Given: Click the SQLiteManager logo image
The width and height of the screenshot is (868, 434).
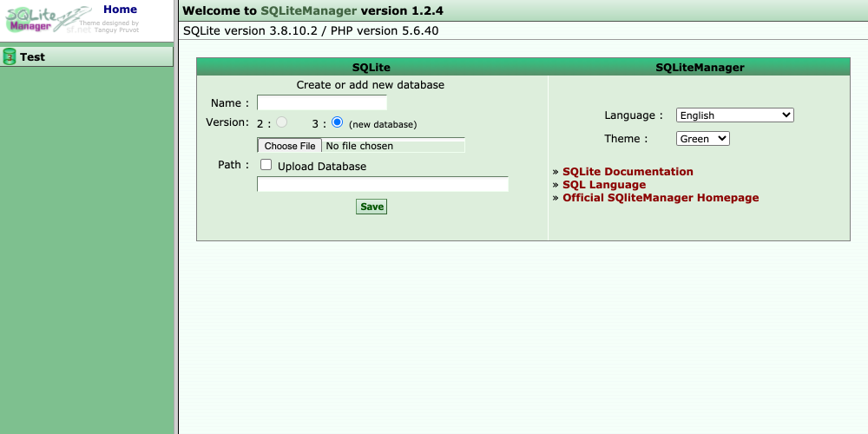Looking at the screenshot, I should click(39, 19).
